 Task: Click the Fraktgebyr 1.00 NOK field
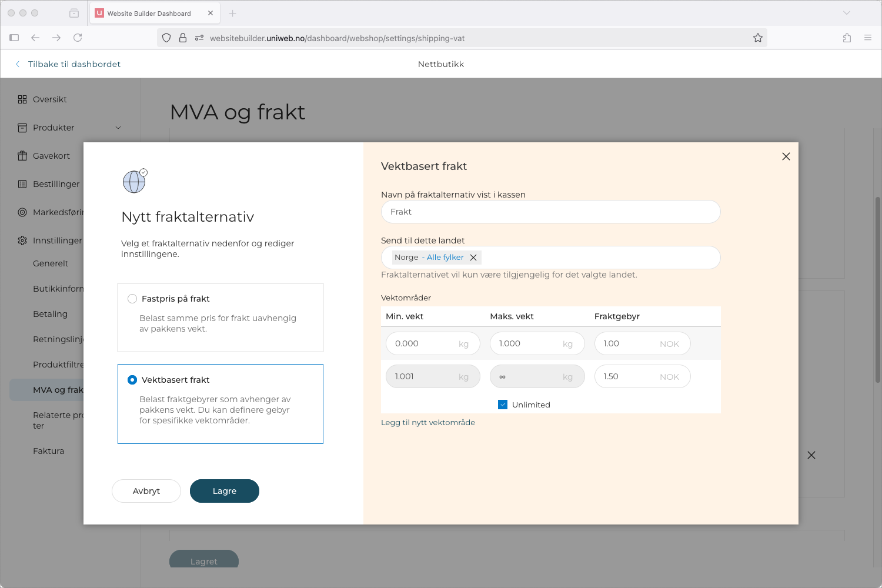(643, 343)
